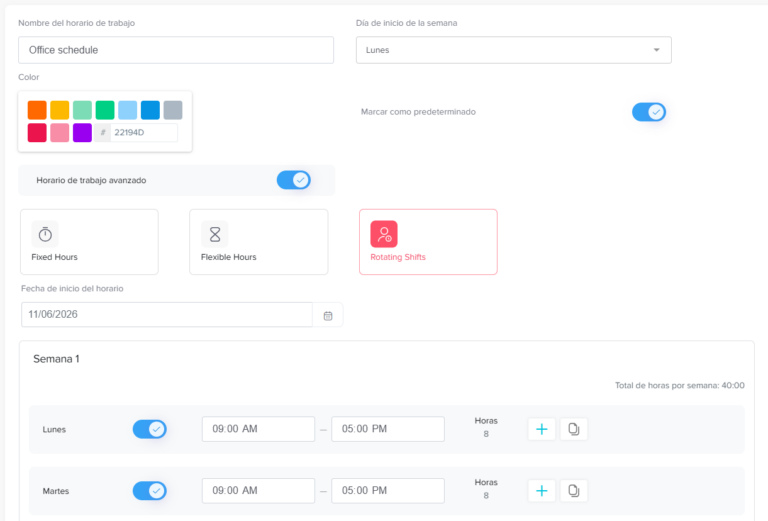
Task: Change Martes start time 09:00 AM
Action: click(x=258, y=491)
